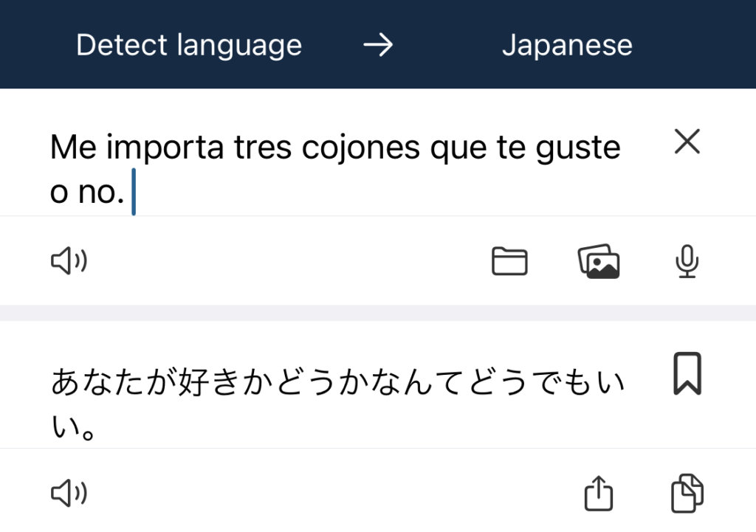The image size is (756, 532).
Task: Open image translation via the picture icon
Action: click(598, 262)
